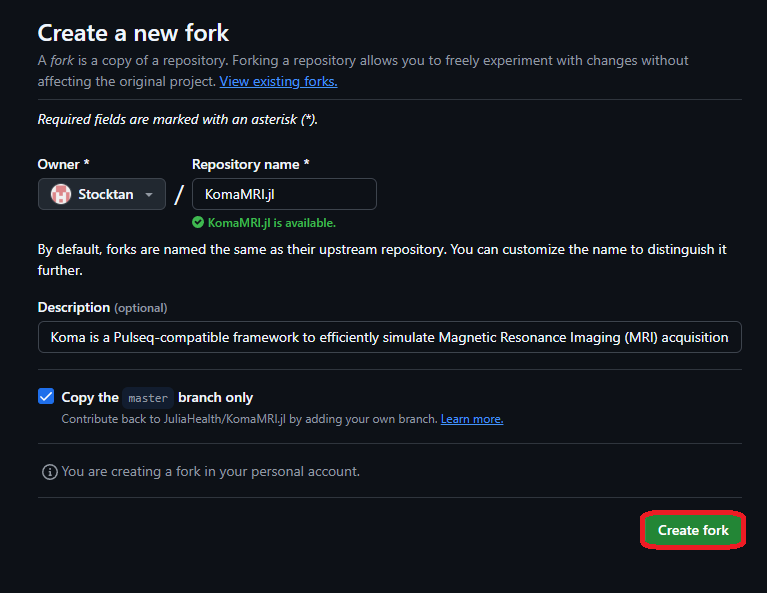The height and width of the screenshot is (593, 767).
Task: Click the green availability checkmark icon
Action: (198, 223)
